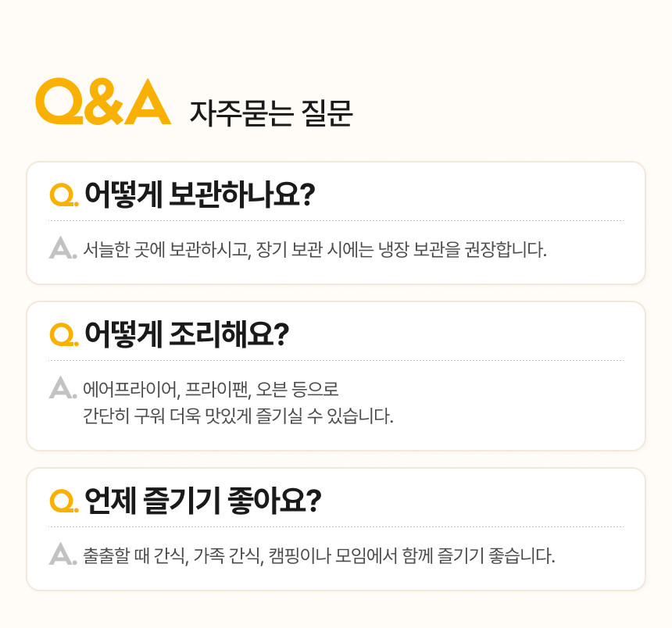
Task: Click the A icon beside the 출출할 때 간식 answer
Action: (62, 555)
